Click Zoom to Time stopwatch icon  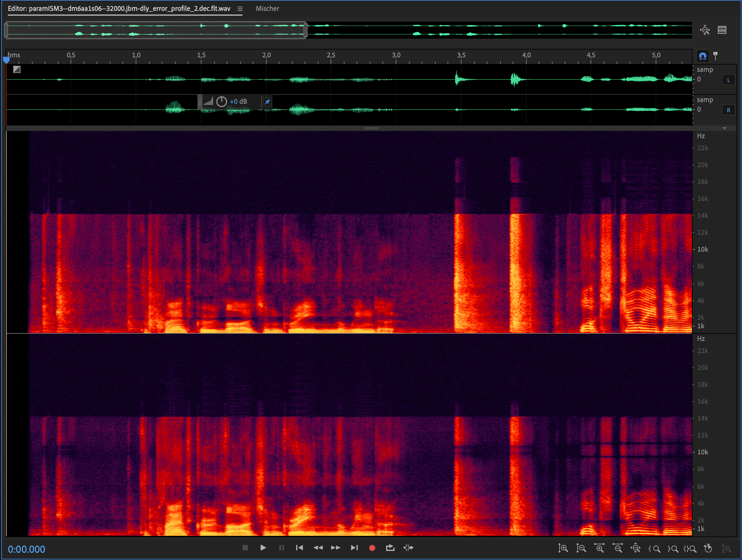coord(708,548)
